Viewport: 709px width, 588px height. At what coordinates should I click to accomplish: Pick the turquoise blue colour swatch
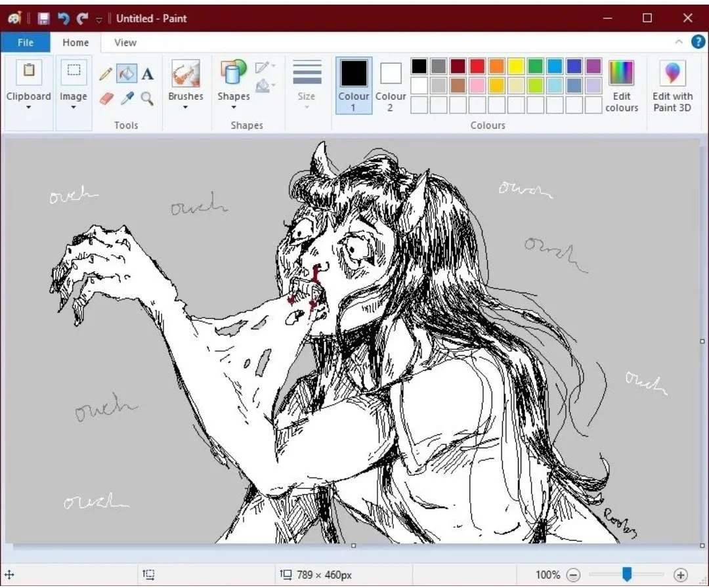(x=555, y=66)
